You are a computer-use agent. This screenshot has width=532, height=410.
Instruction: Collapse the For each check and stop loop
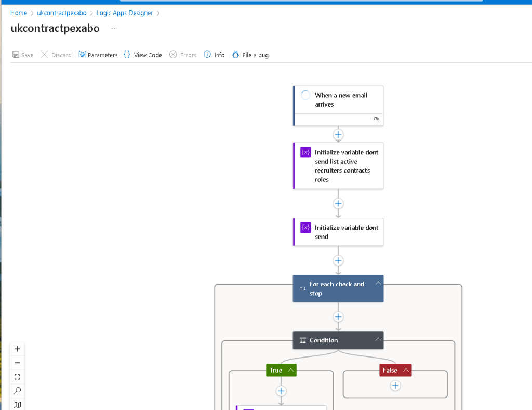click(378, 283)
